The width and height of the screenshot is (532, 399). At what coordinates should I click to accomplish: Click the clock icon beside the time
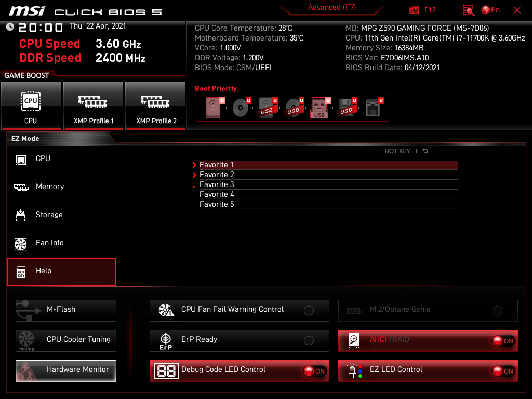[x=10, y=27]
